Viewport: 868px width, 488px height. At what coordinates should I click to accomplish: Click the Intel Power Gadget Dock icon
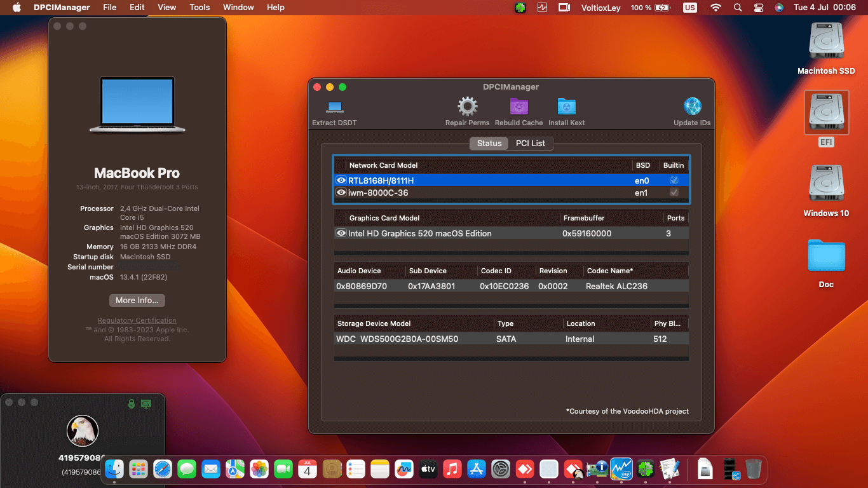click(621, 470)
